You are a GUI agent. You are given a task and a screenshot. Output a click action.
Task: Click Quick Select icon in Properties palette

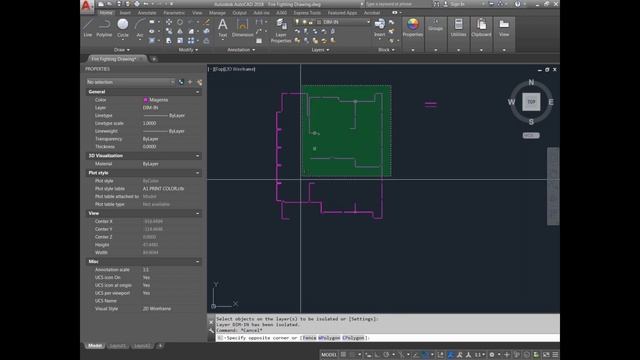[x=199, y=82]
